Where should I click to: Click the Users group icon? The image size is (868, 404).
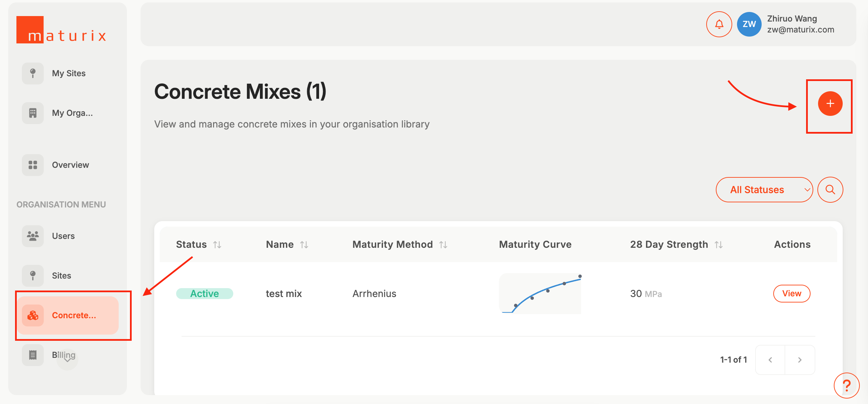(33, 236)
